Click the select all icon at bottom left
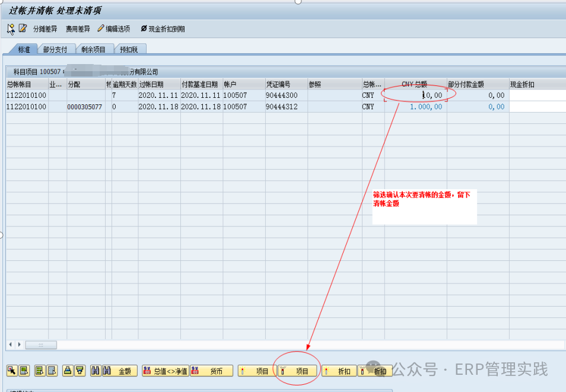 point(11,371)
